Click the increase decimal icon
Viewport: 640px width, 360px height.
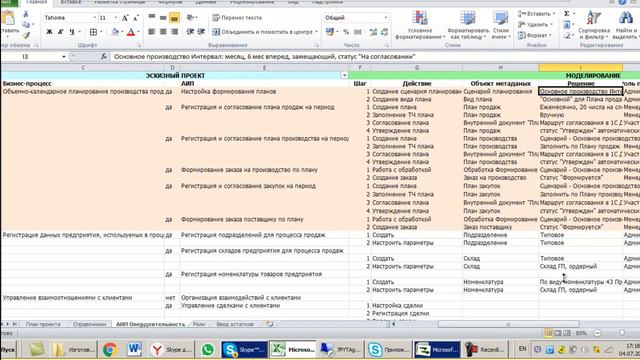pos(373,31)
